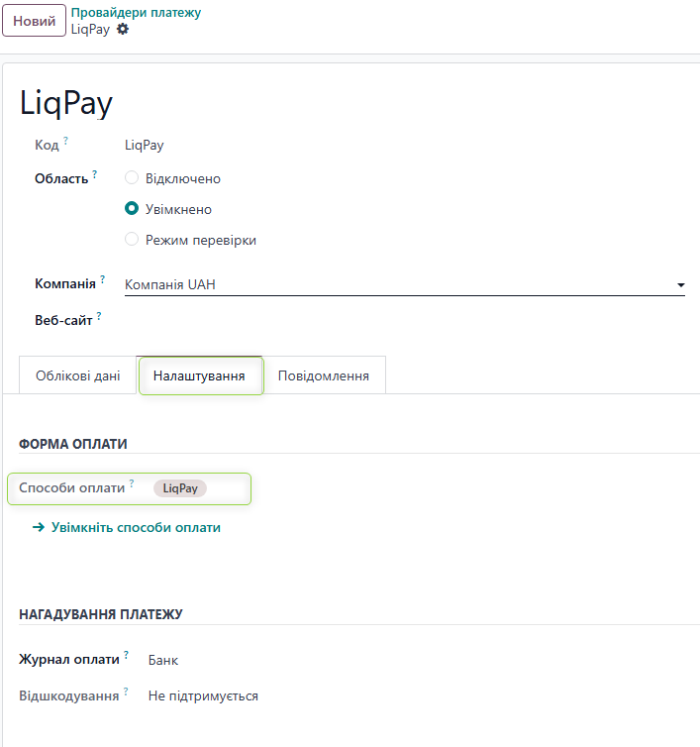Click help icon beside Відшкодування label

click(126, 693)
